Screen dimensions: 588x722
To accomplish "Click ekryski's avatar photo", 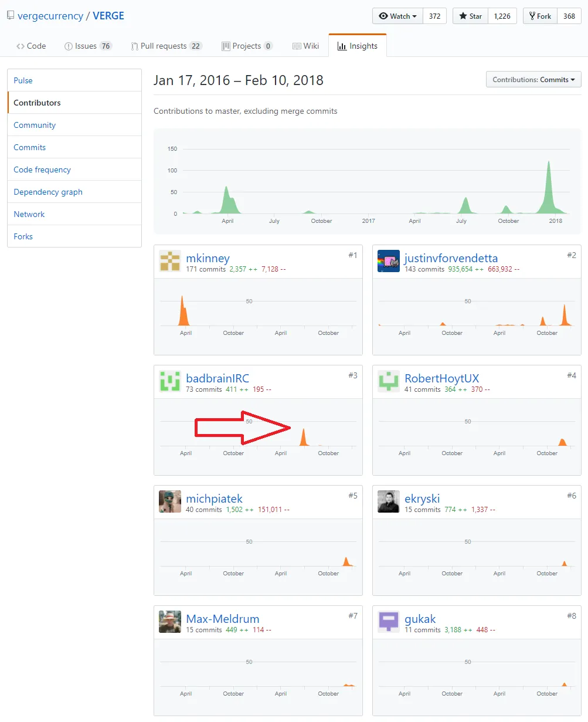I will tap(389, 501).
